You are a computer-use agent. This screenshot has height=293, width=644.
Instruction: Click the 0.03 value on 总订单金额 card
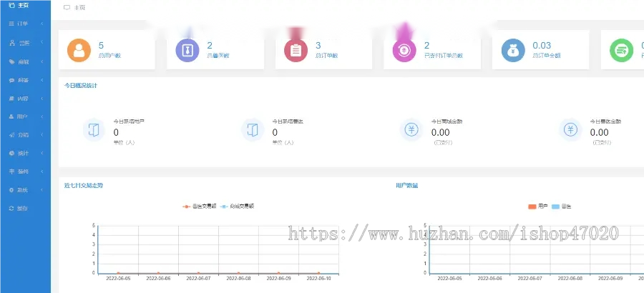[542, 46]
